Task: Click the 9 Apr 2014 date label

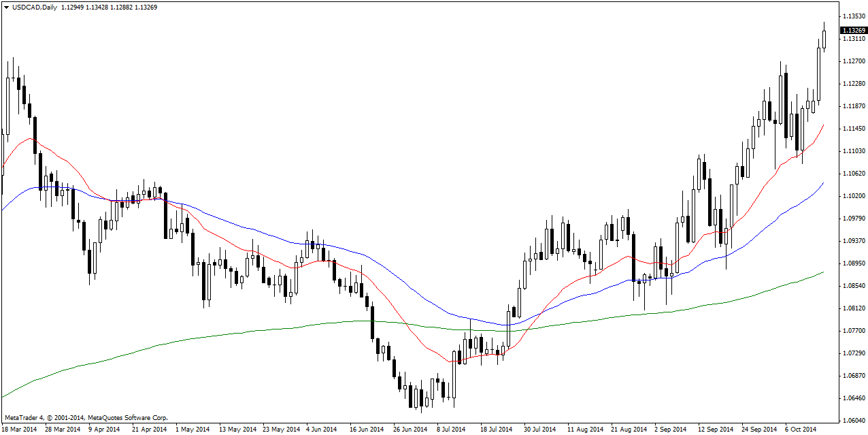Action: coord(103,430)
